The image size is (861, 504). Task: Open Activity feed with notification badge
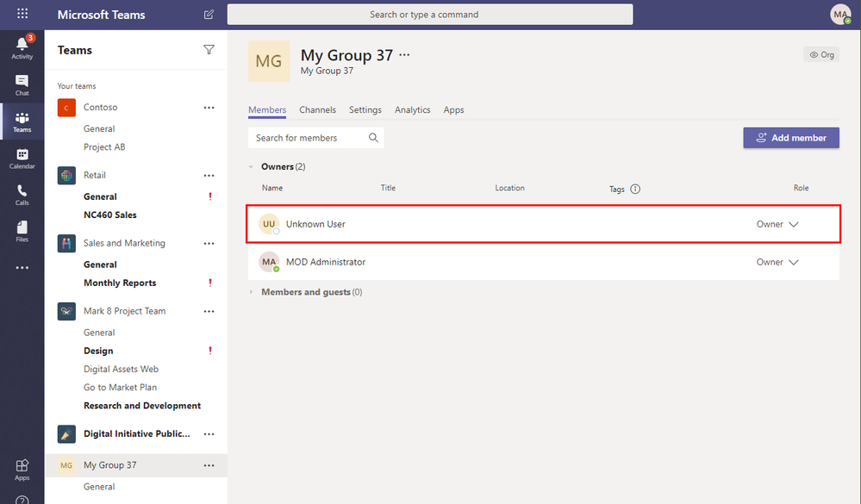[x=22, y=47]
